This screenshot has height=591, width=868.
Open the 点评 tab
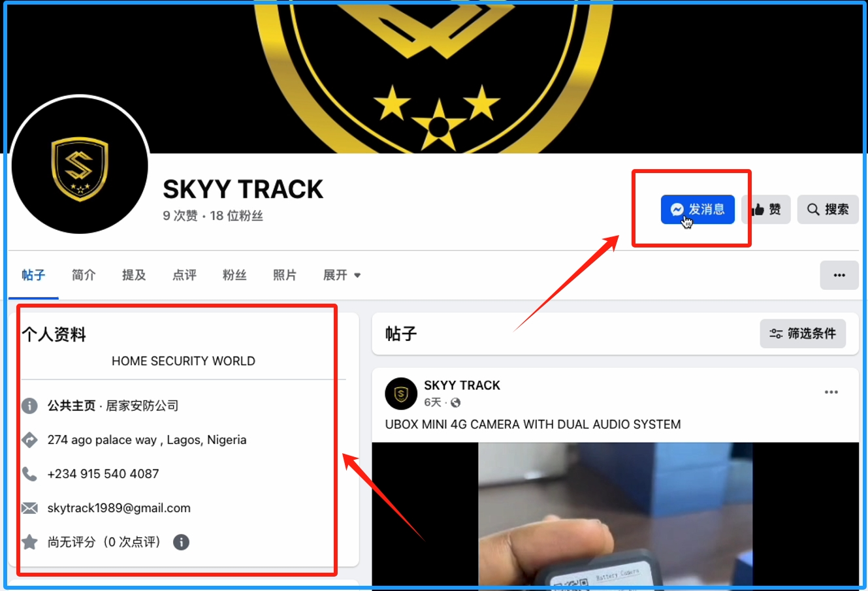coord(184,276)
